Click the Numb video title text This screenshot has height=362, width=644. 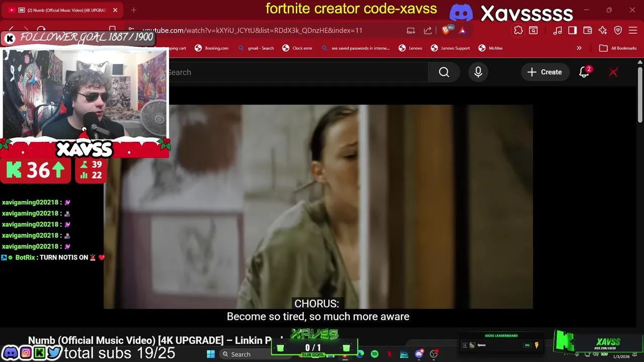[155, 340]
